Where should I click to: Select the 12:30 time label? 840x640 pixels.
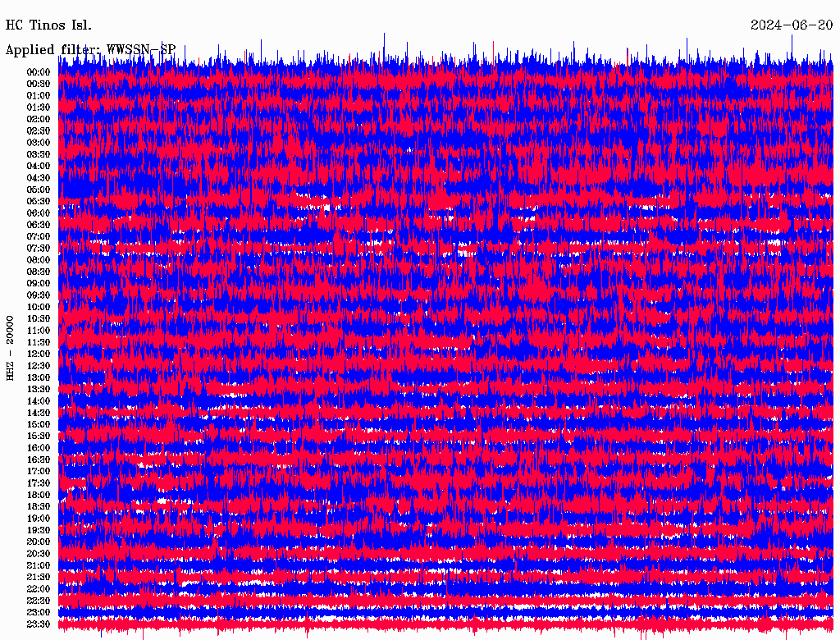(x=39, y=366)
